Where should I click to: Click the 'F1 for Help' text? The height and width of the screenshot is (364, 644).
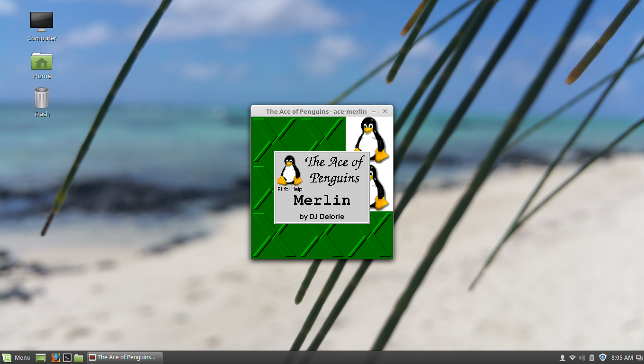coord(290,189)
